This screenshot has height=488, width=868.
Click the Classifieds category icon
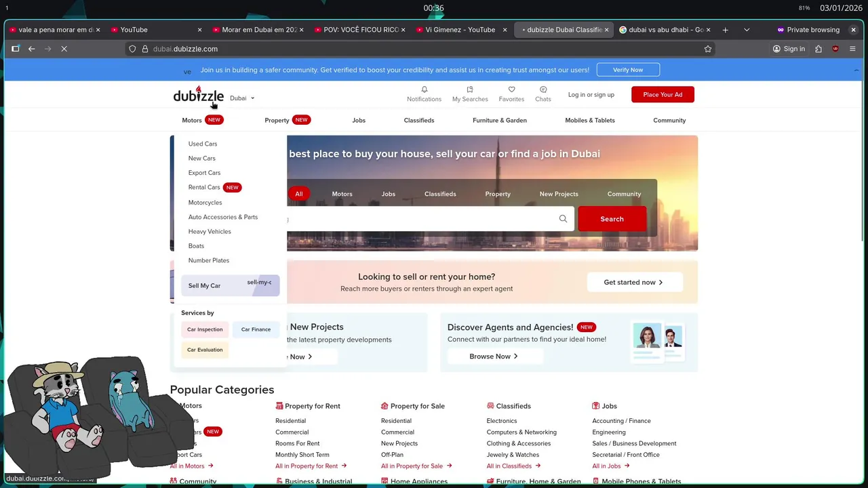[x=490, y=406]
